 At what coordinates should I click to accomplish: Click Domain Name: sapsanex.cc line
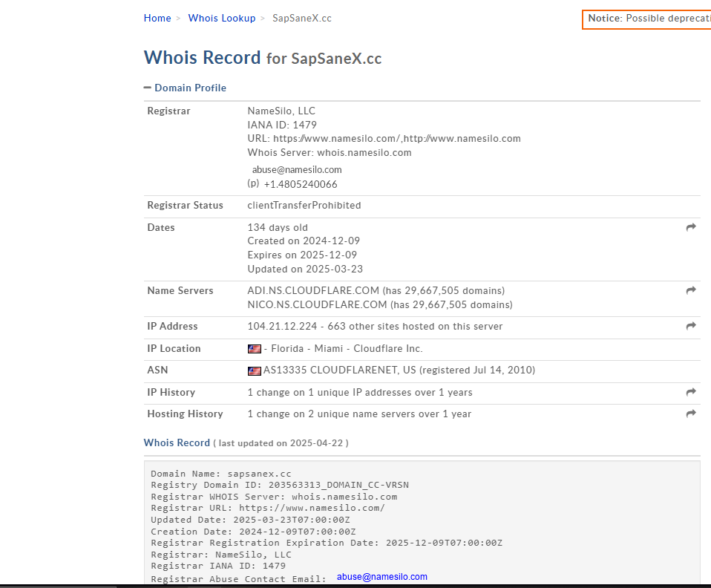221,474
